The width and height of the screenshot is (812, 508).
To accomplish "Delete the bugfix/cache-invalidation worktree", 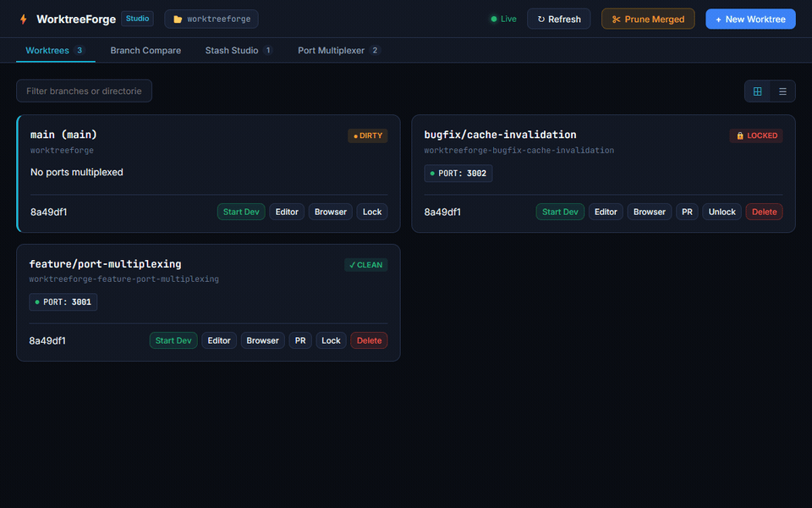I will point(764,212).
